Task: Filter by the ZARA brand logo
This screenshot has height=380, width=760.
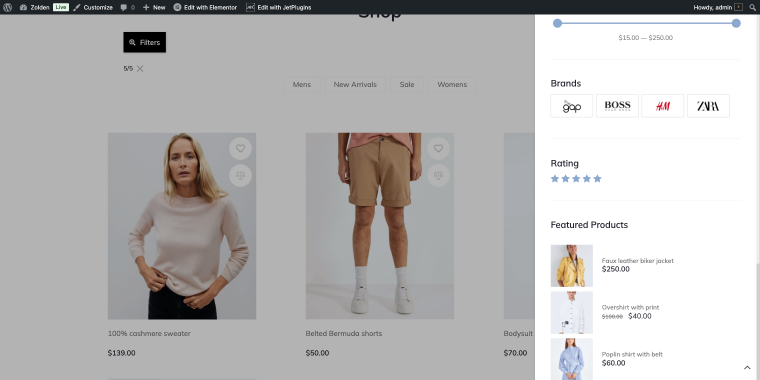Action: click(708, 106)
